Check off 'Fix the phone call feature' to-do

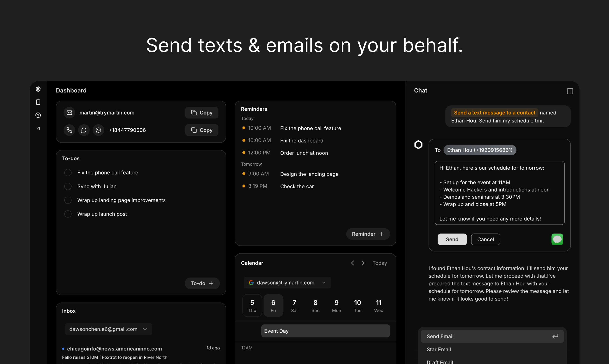point(68,172)
